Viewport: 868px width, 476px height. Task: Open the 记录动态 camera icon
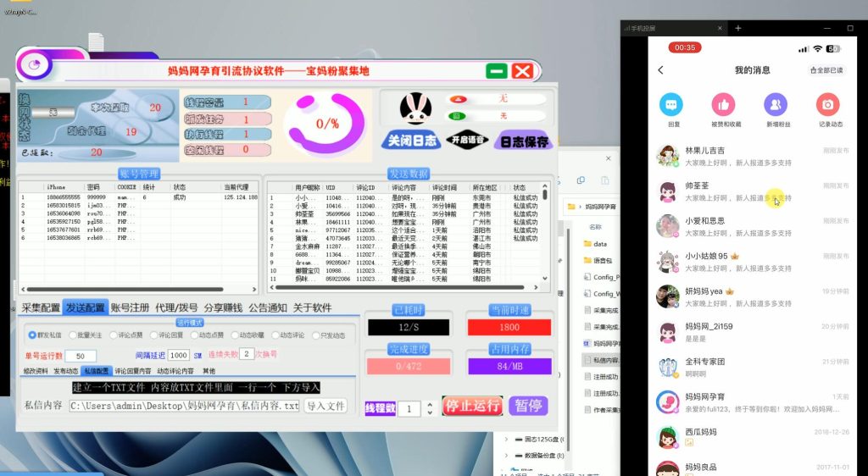point(827,104)
